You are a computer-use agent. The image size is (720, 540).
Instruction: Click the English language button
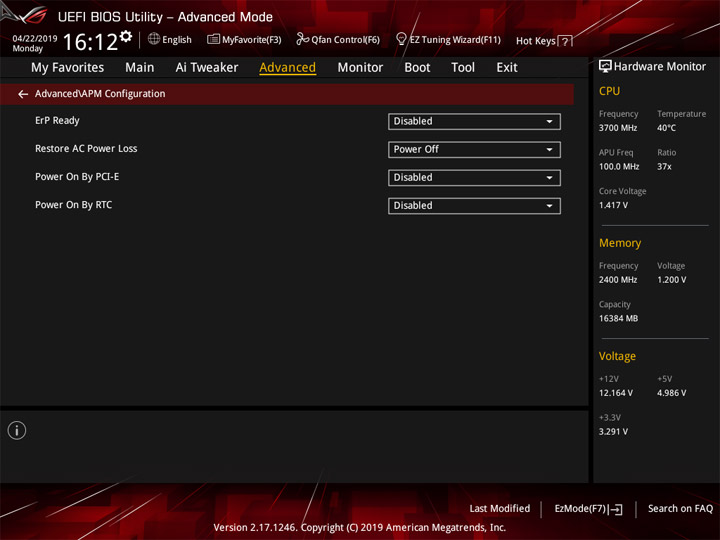pos(177,40)
